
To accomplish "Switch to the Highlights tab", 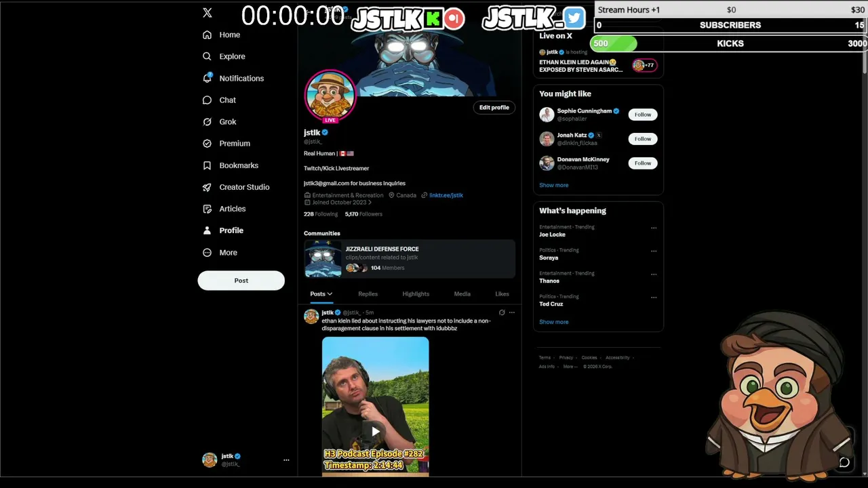I will [x=416, y=294].
